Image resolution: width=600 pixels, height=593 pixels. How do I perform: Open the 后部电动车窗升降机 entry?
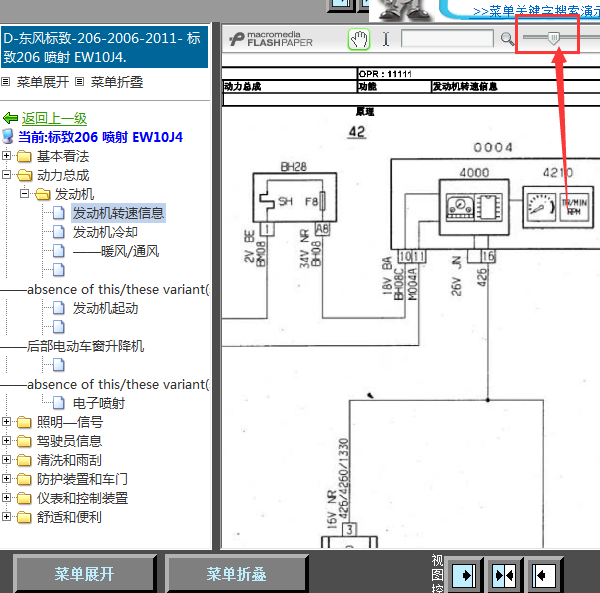[85, 346]
